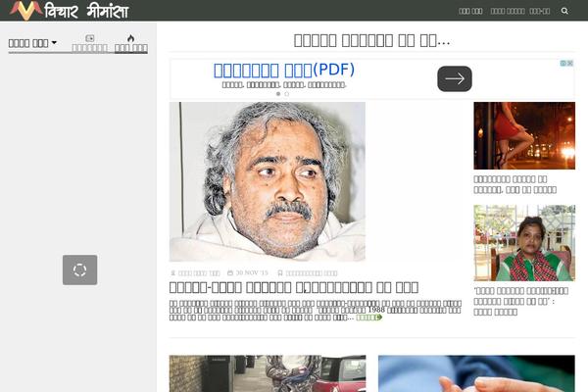Screen dimensions: 588x392
Task: Click the ad's dark arrow button
Action: pos(455,78)
